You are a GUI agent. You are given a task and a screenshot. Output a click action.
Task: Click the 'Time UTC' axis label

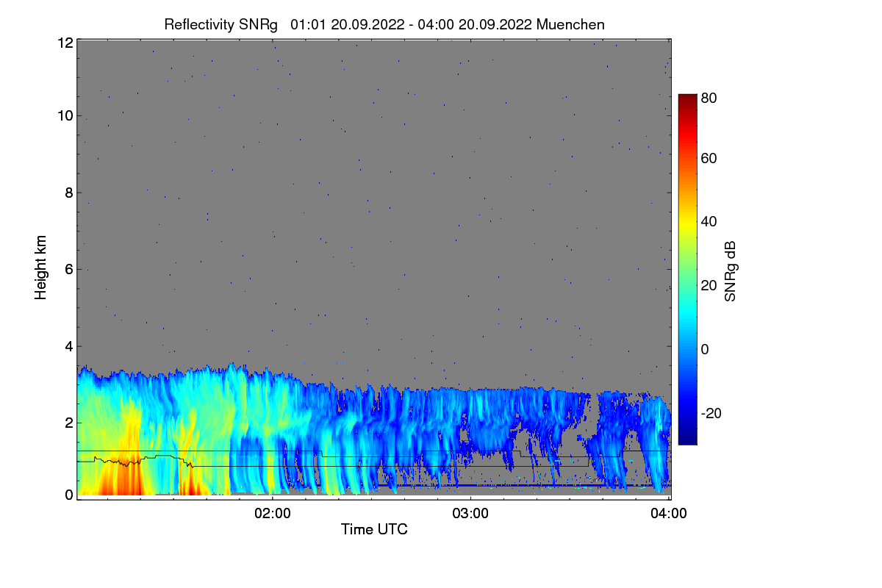[x=374, y=529]
